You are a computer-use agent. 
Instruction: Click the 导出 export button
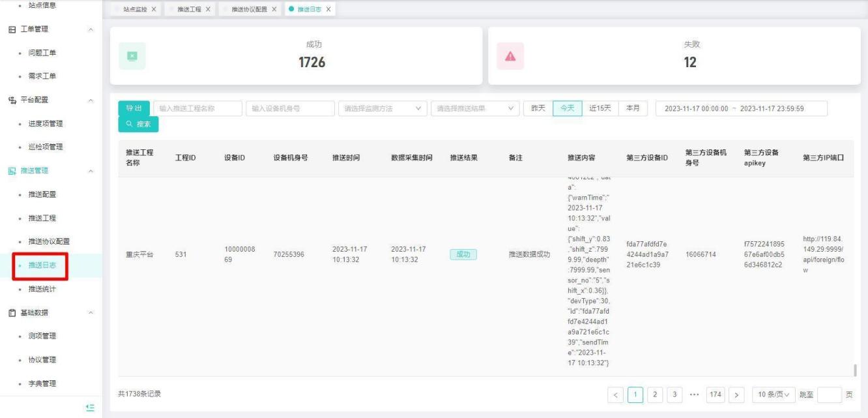(134, 108)
